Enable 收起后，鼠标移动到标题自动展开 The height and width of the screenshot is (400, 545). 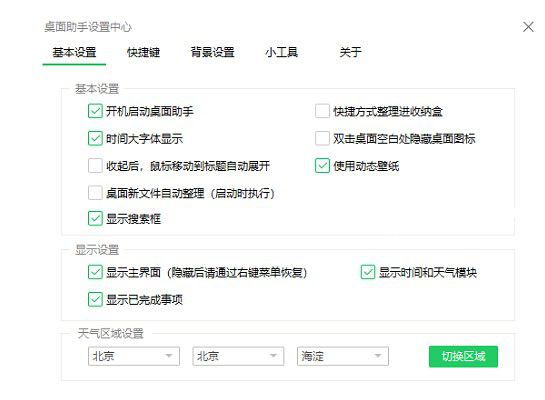pos(95,165)
